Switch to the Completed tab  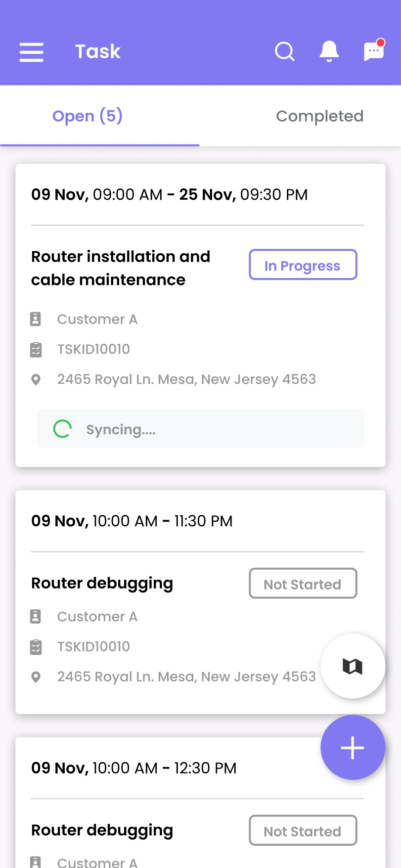coord(319,116)
